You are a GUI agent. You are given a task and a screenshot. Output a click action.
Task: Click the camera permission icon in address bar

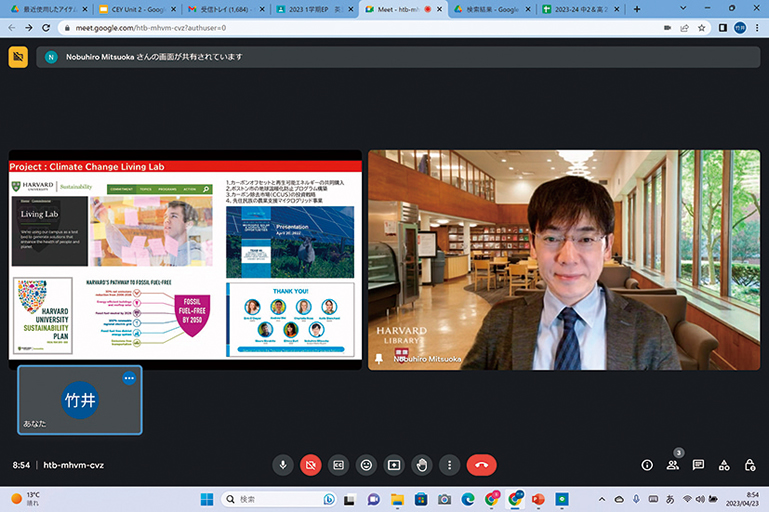click(x=667, y=28)
